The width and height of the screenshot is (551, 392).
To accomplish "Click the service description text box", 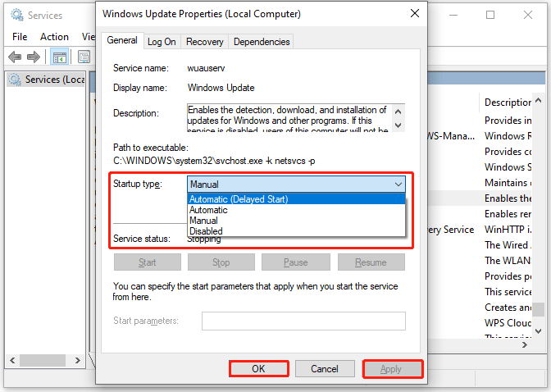I will [290, 118].
